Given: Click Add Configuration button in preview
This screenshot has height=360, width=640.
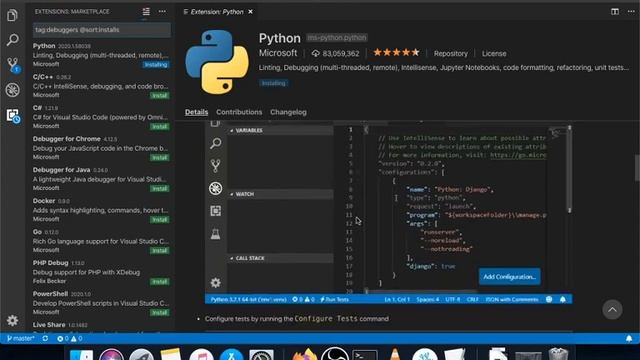Looking at the screenshot, I should coord(509,277).
